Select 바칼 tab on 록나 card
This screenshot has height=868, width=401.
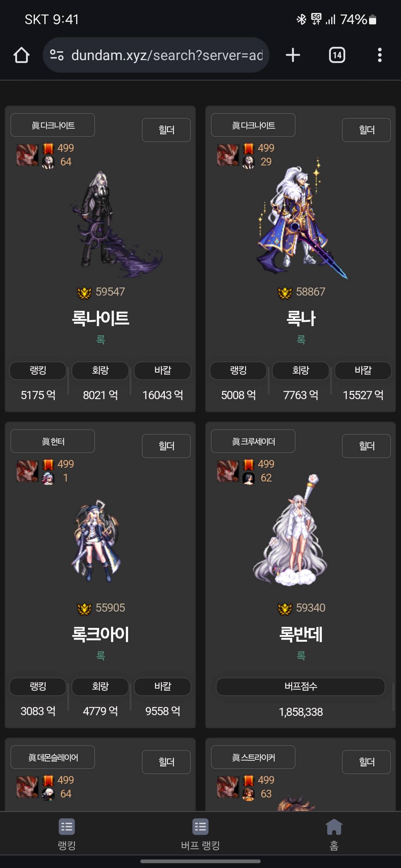click(363, 371)
